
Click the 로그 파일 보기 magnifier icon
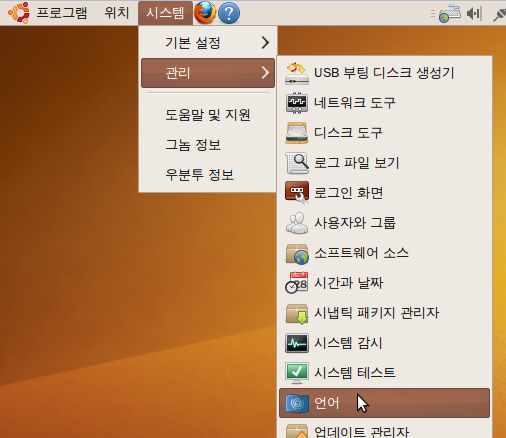297,163
